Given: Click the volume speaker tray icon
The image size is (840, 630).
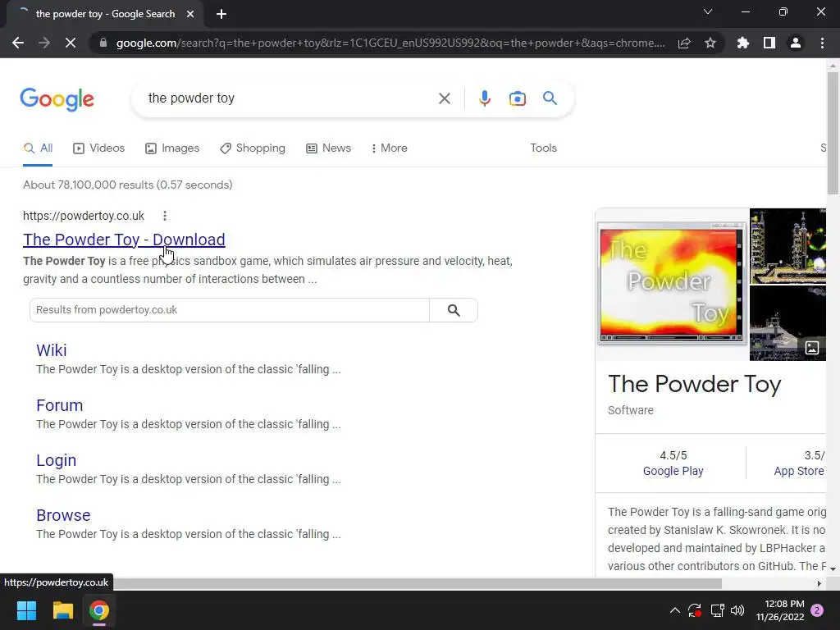Looking at the screenshot, I should coord(737,610).
